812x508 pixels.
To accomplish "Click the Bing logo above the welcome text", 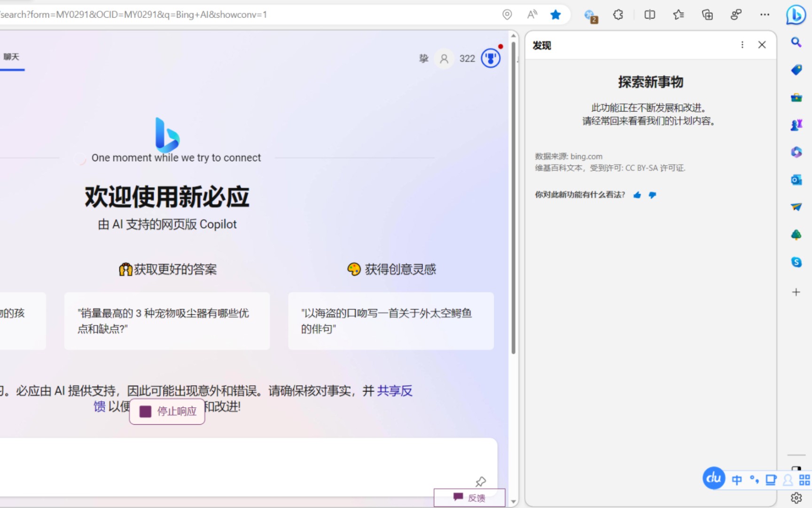I will coord(167,135).
